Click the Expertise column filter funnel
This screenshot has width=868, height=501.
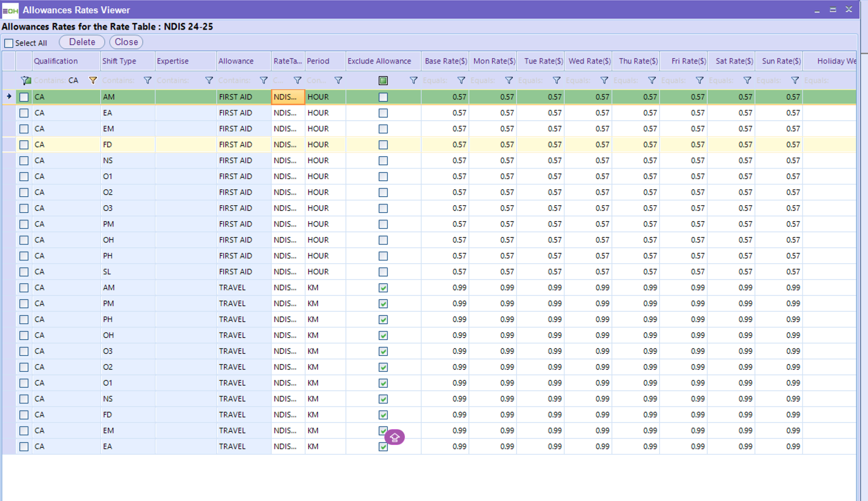click(209, 81)
